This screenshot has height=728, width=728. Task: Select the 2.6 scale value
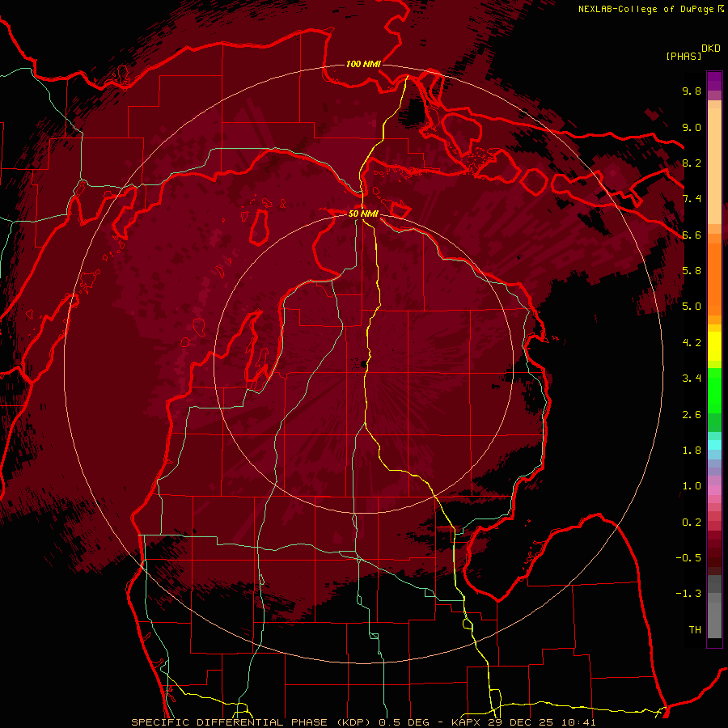(692, 415)
